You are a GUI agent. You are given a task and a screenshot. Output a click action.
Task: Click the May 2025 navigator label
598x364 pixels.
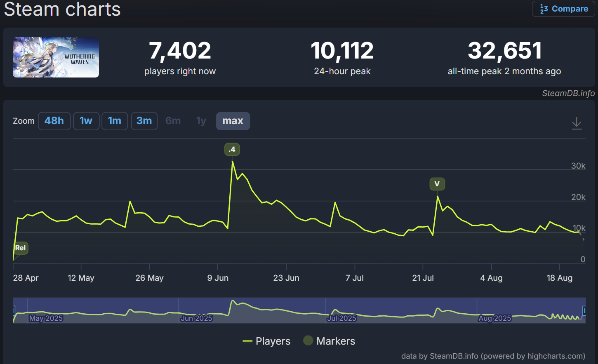[46, 318]
